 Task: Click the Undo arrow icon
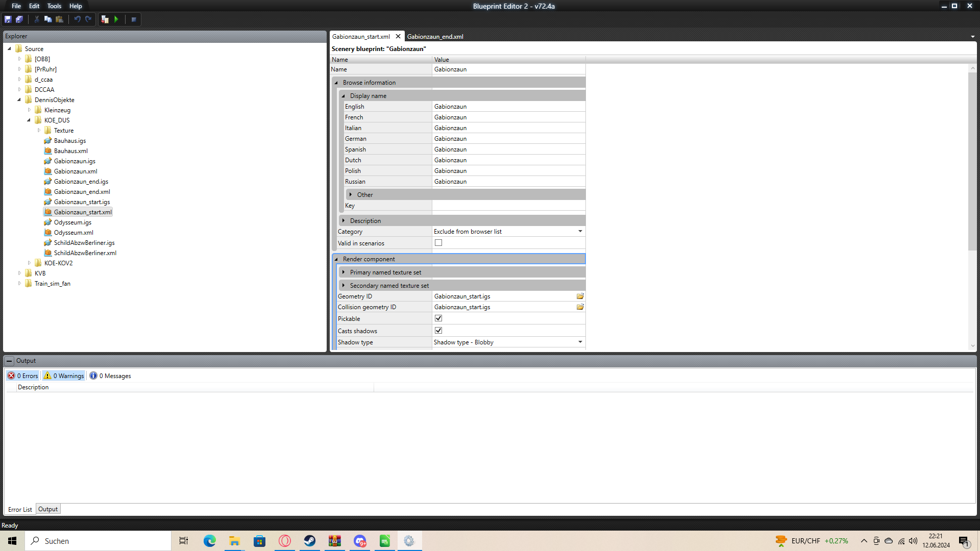tap(77, 19)
